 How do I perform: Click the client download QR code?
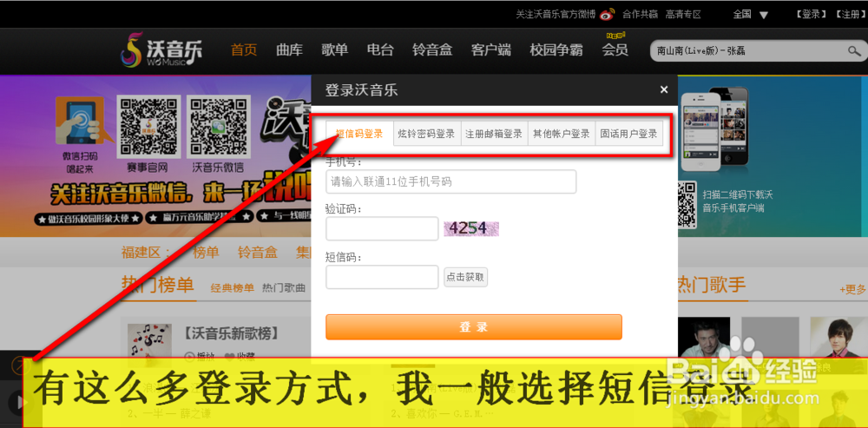687,204
